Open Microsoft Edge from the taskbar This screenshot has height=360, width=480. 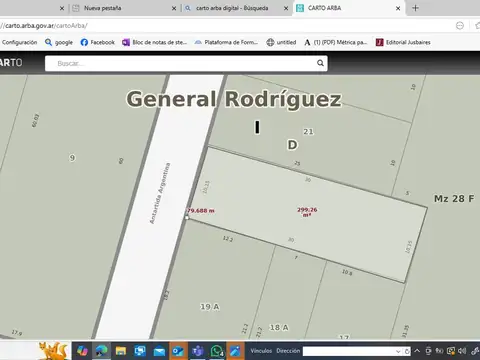[x=102, y=351]
